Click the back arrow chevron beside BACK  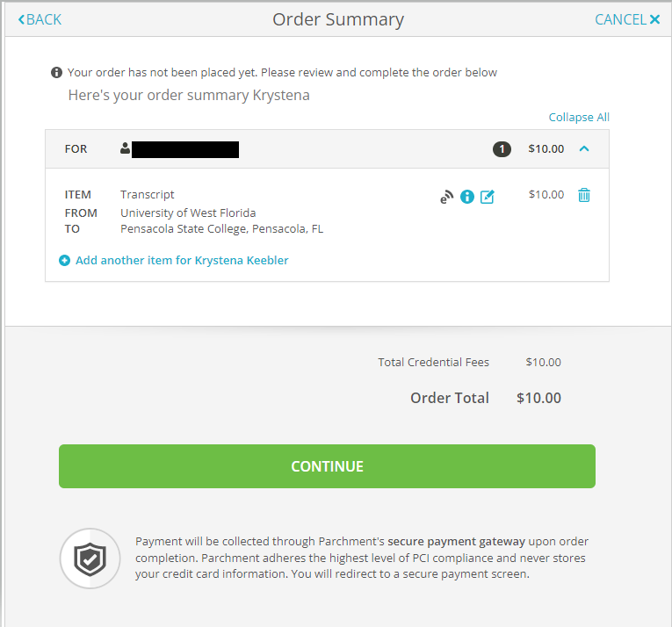pyautogui.click(x=21, y=19)
